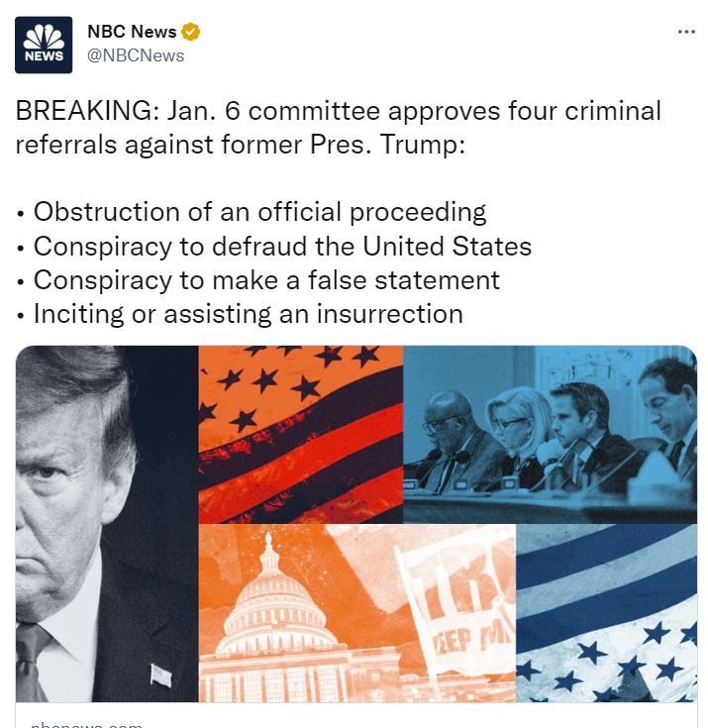Open the NBC News profile avatar
This screenshot has height=728, width=708.
(x=44, y=45)
